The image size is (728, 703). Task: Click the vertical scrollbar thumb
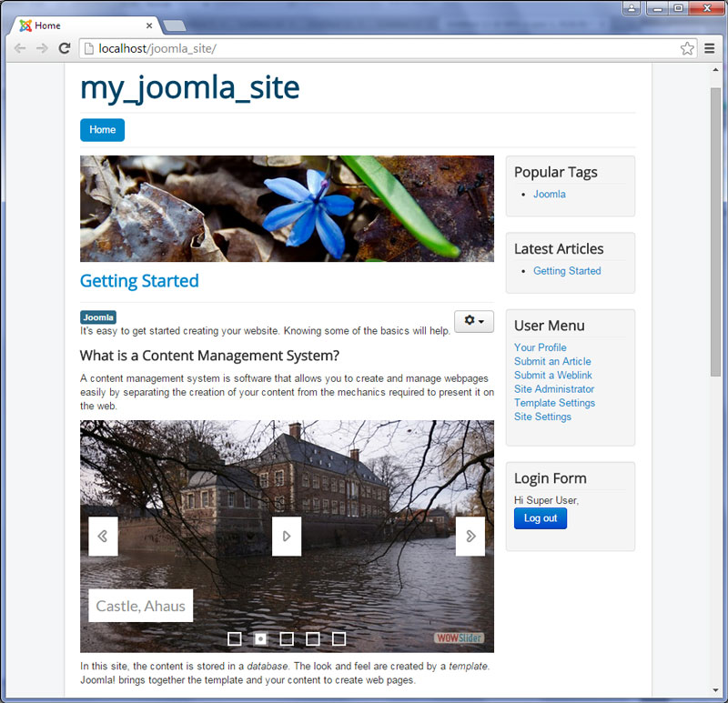[x=715, y=232]
